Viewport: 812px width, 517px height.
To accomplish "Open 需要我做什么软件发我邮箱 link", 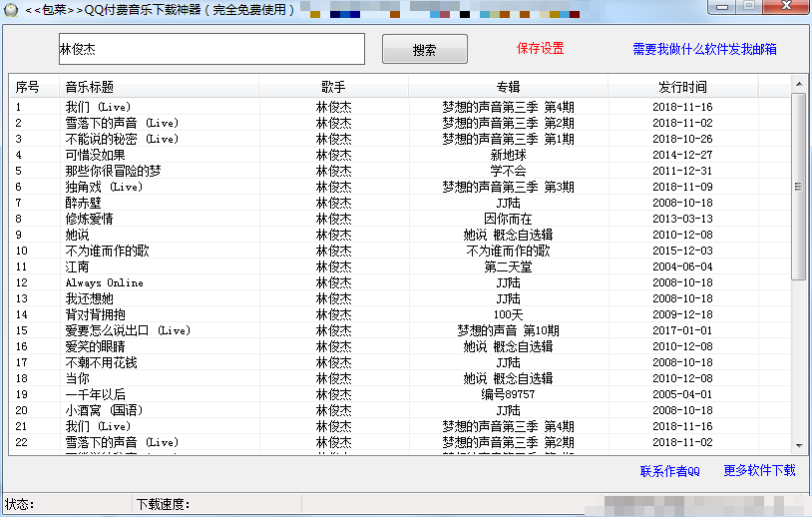I will coord(704,49).
